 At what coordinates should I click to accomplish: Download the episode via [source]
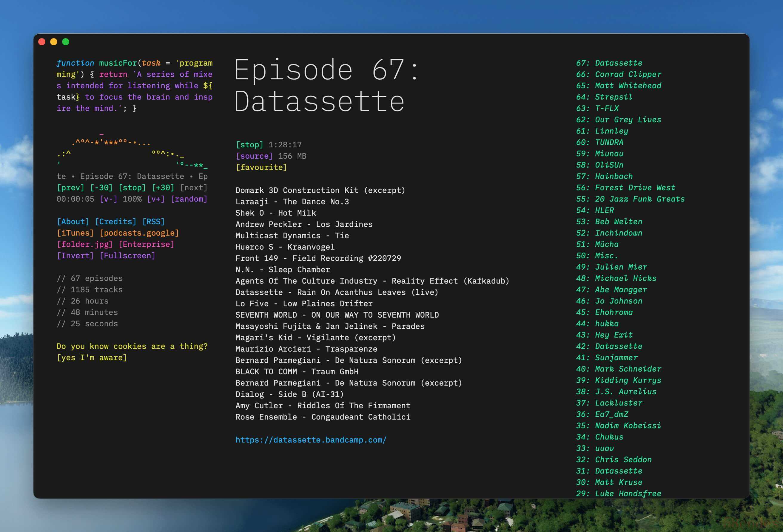(254, 156)
